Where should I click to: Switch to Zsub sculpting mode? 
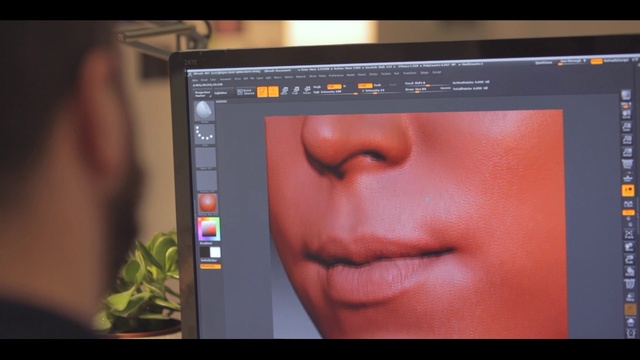coord(378,85)
